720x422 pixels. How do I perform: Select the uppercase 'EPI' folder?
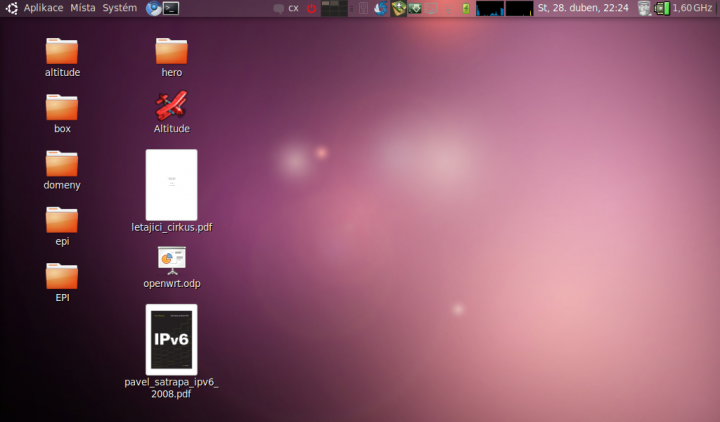(62, 276)
